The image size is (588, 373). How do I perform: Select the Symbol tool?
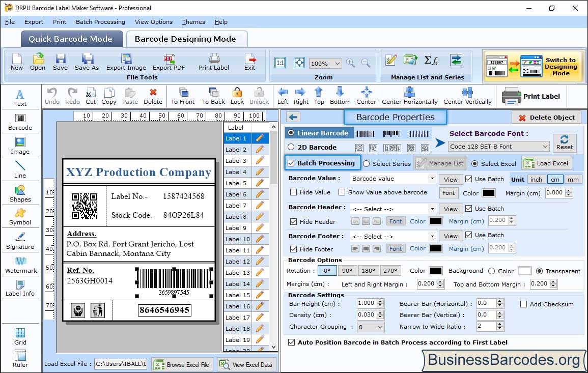tap(20, 217)
